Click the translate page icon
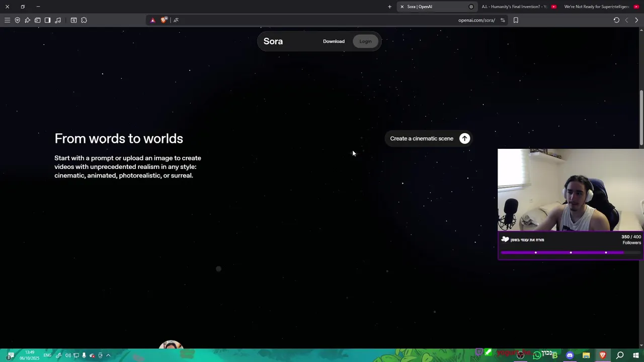 click(x=176, y=20)
